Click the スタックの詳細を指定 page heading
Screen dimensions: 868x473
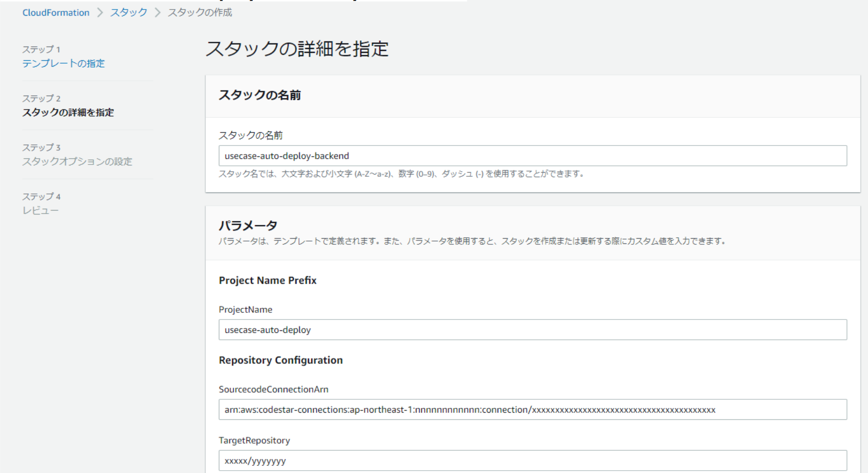point(297,48)
